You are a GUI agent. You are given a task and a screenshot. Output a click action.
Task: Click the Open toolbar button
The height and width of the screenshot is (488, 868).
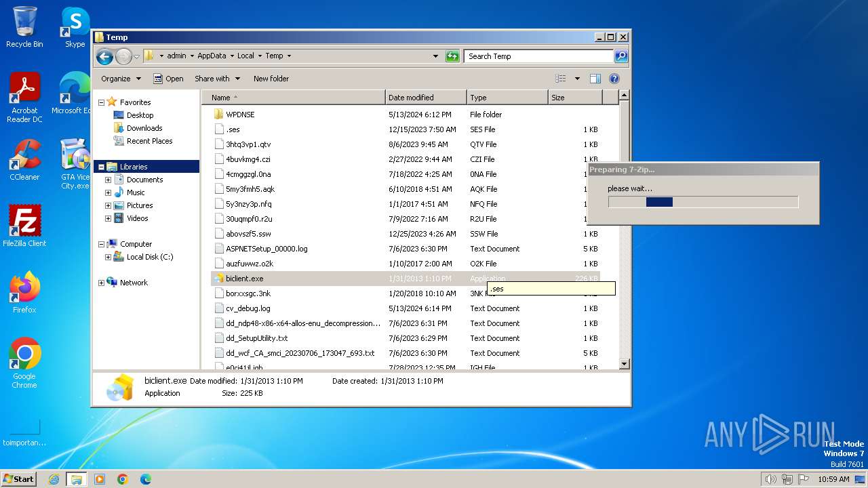click(x=168, y=79)
